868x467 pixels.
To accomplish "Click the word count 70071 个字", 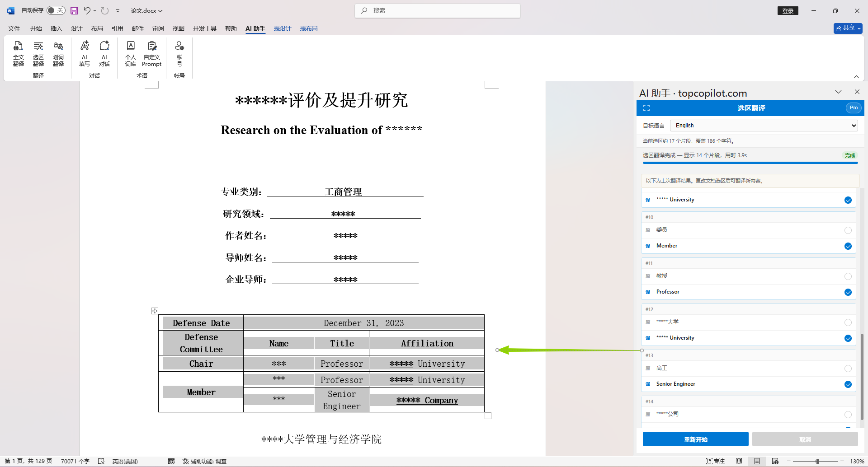I will pyautogui.click(x=75, y=461).
